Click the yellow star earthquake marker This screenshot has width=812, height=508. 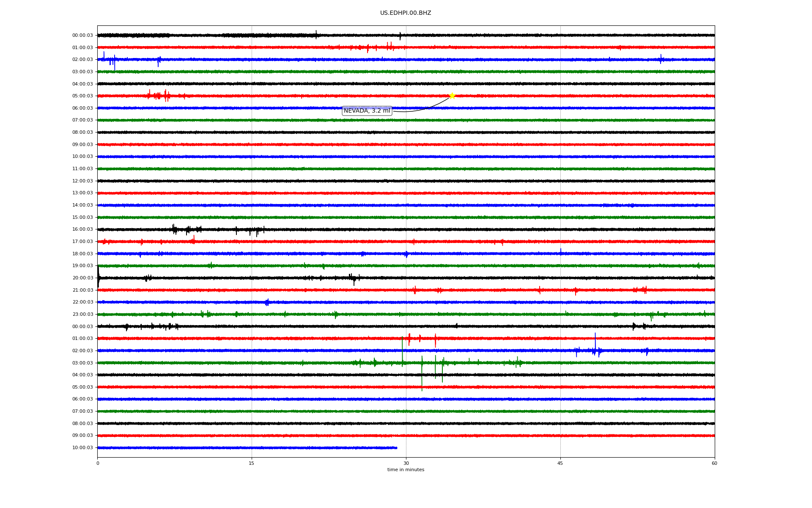(452, 96)
